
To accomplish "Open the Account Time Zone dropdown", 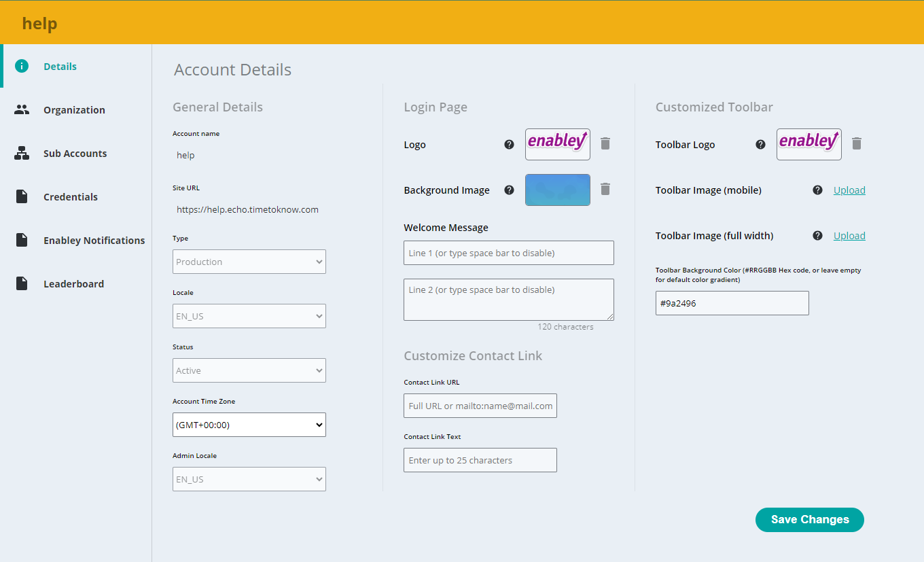I will point(249,425).
